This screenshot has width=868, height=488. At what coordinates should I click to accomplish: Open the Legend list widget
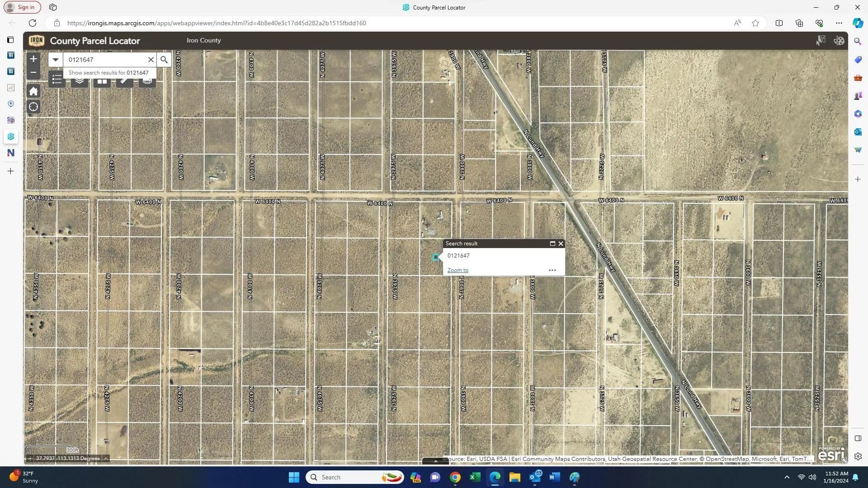click(x=57, y=80)
